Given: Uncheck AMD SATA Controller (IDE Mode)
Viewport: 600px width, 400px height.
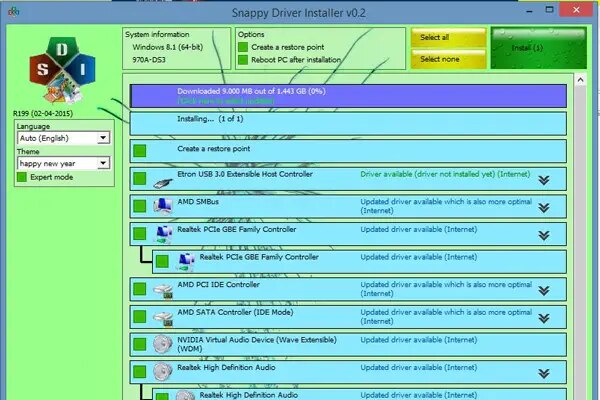Looking at the screenshot, I should (140, 317).
